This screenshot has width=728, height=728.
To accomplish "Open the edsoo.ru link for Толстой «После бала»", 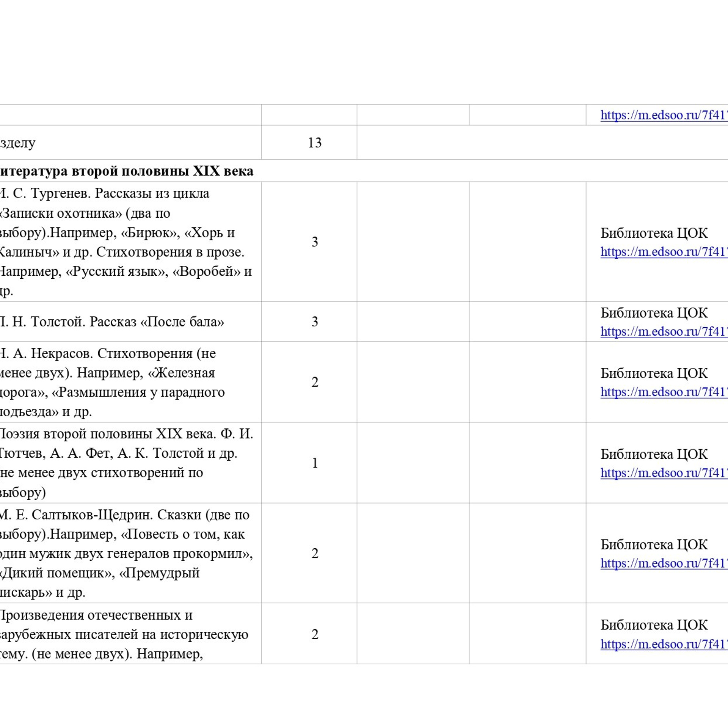I will 664,331.
